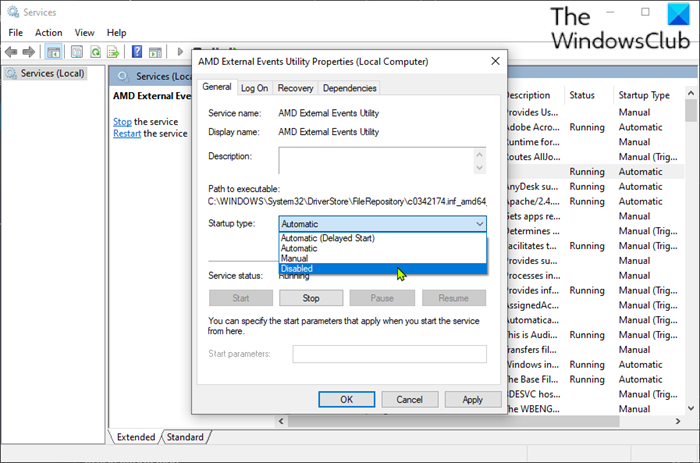This screenshot has width=700, height=463.
Task: Open the Properties toolbar icon
Action: tap(77, 52)
